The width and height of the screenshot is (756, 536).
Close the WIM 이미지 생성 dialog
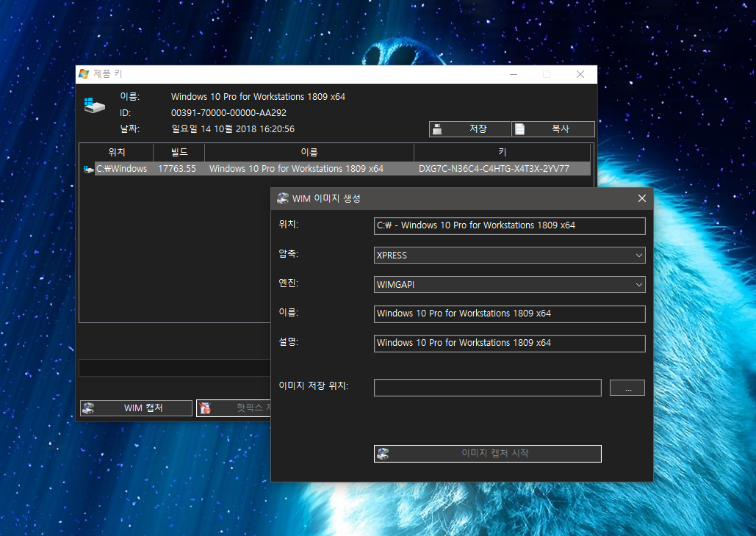click(641, 198)
